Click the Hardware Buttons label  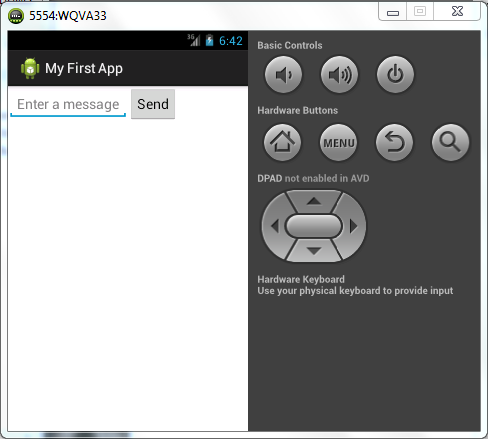pyautogui.click(x=297, y=110)
